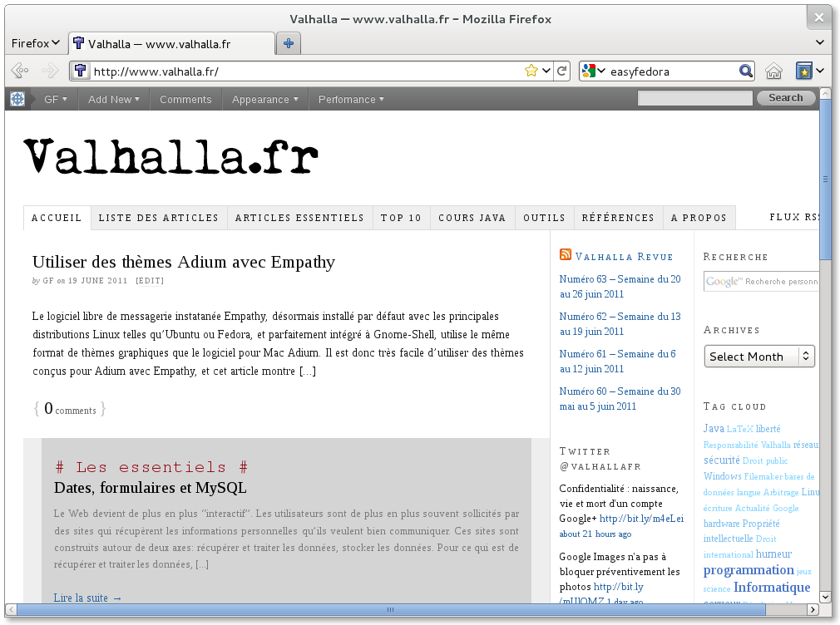Image resolution: width=840 pixels, height=625 pixels.
Task: Click the WordPress admin bar globe icon
Action: tap(17, 99)
